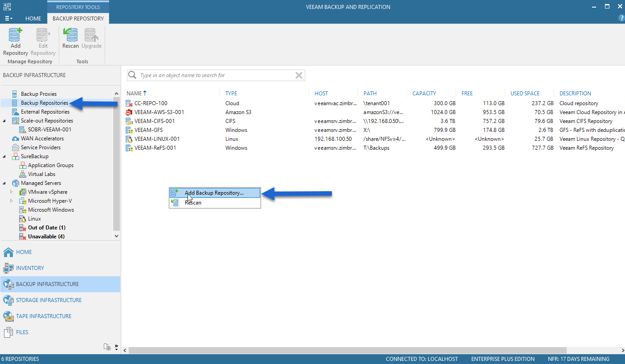Click the navigation pane options gear icon
Screen dimensions: 625x364
point(107,347)
